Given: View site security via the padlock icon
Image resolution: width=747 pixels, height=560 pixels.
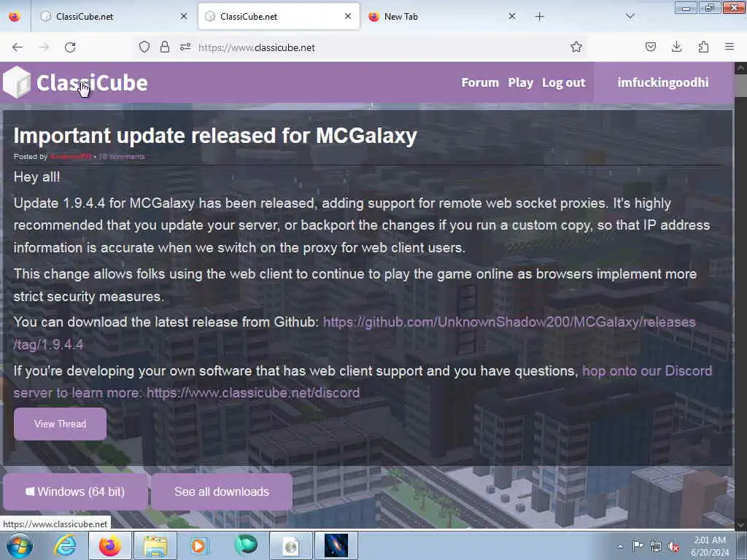Looking at the screenshot, I should pos(165,47).
